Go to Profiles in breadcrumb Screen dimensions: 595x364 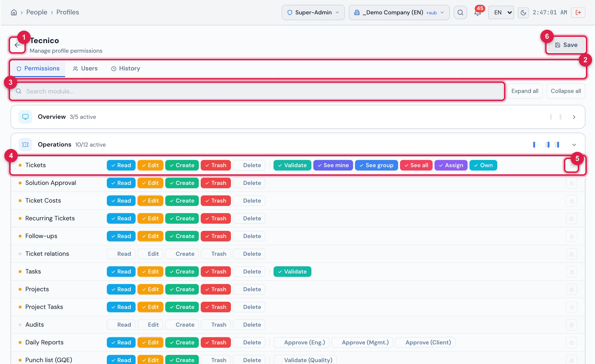(x=68, y=12)
